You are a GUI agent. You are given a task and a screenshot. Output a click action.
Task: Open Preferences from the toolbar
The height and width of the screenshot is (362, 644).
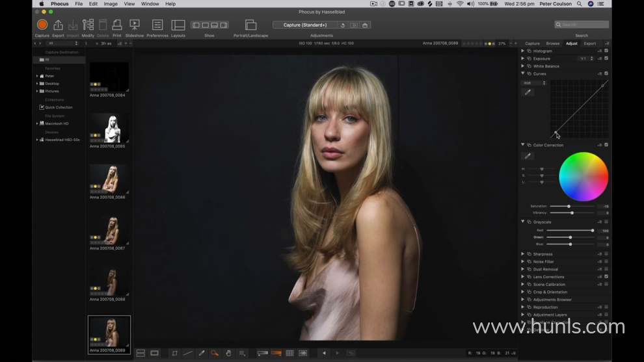click(x=157, y=25)
